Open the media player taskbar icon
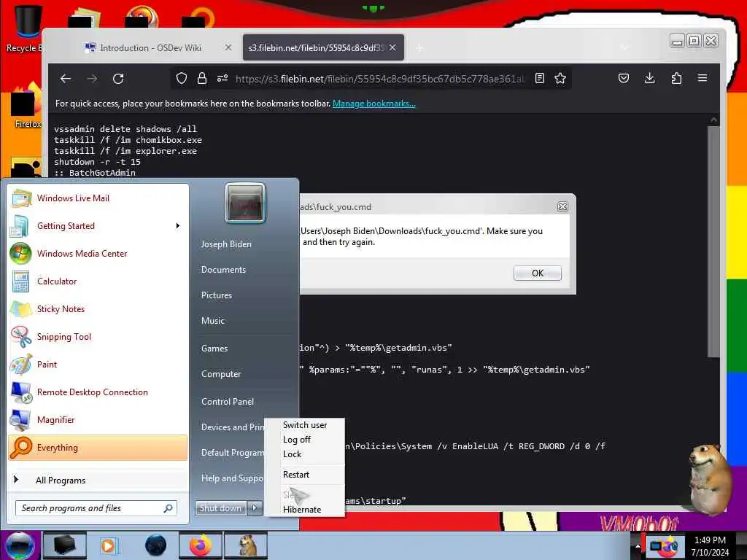The image size is (747, 560). 108,545
